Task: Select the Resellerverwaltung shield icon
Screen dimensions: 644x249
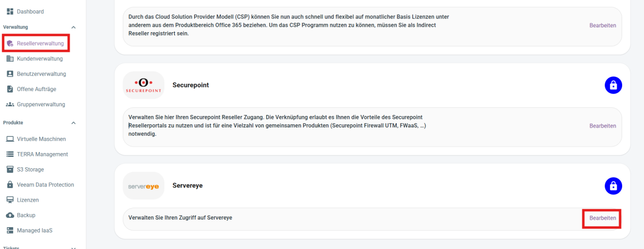Action: coord(10,44)
